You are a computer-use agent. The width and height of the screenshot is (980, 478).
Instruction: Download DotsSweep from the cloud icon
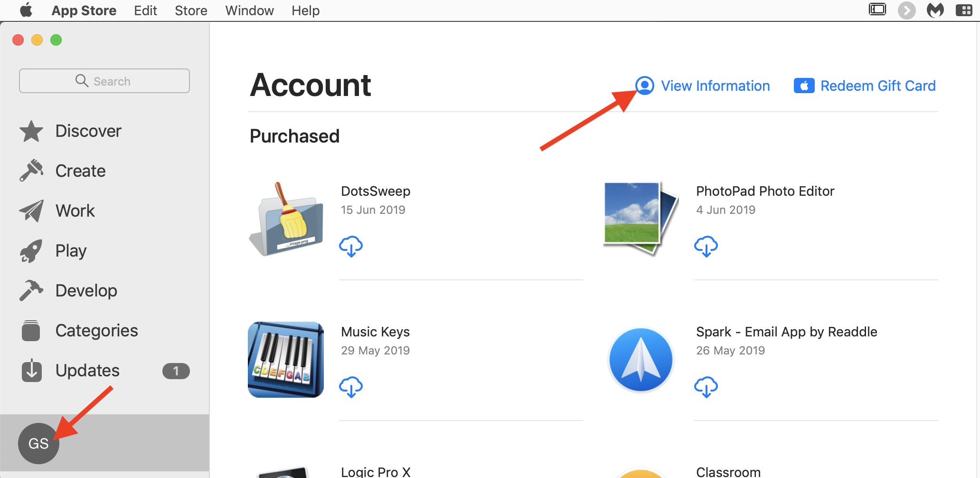(x=351, y=246)
